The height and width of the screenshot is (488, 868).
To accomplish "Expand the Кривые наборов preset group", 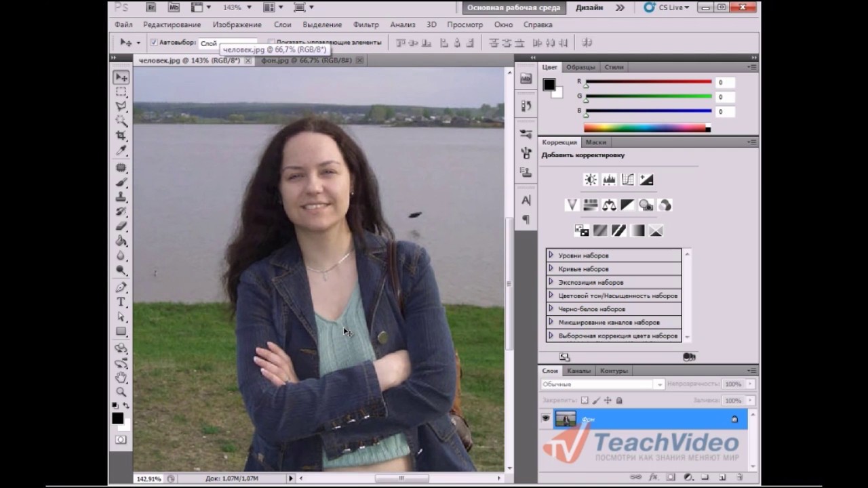I will coord(551,268).
